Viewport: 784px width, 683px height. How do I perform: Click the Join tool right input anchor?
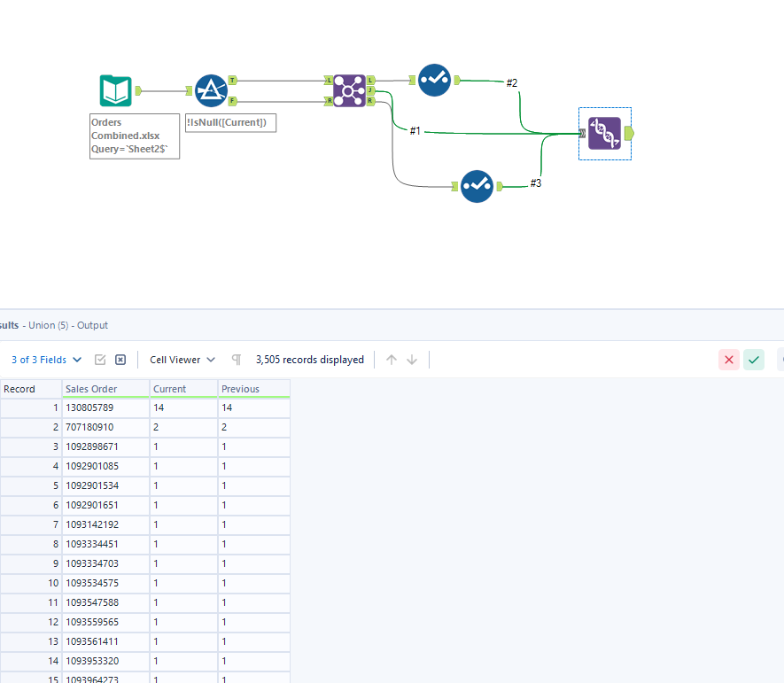(329, 101)
